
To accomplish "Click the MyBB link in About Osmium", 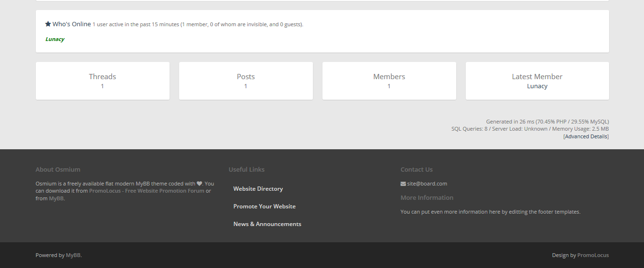I will [56, 198].
